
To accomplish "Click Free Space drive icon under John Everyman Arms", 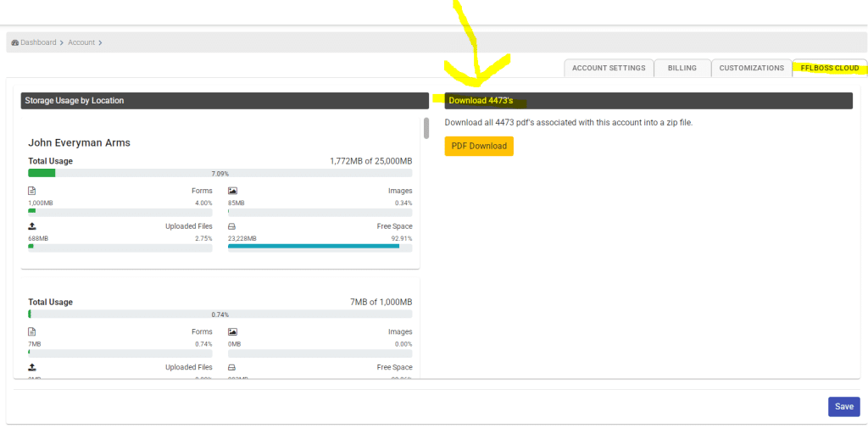I will 232,226.
